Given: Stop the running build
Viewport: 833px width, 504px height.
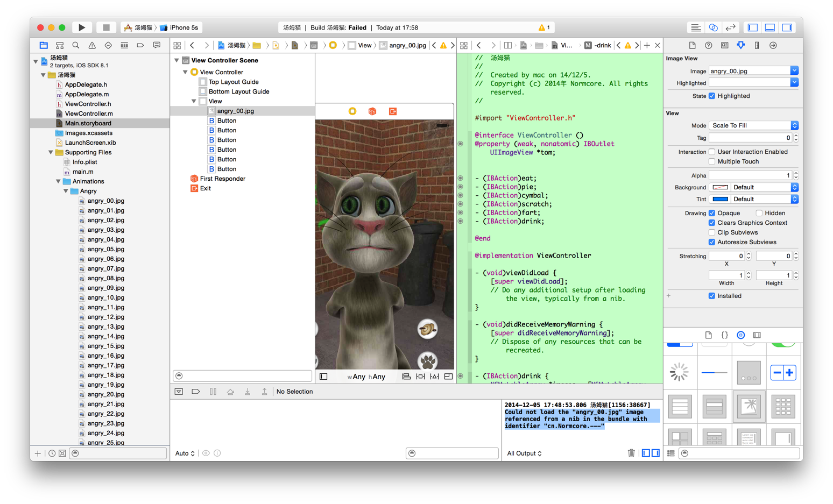Looking at the screenshot, I should (106, 27).
